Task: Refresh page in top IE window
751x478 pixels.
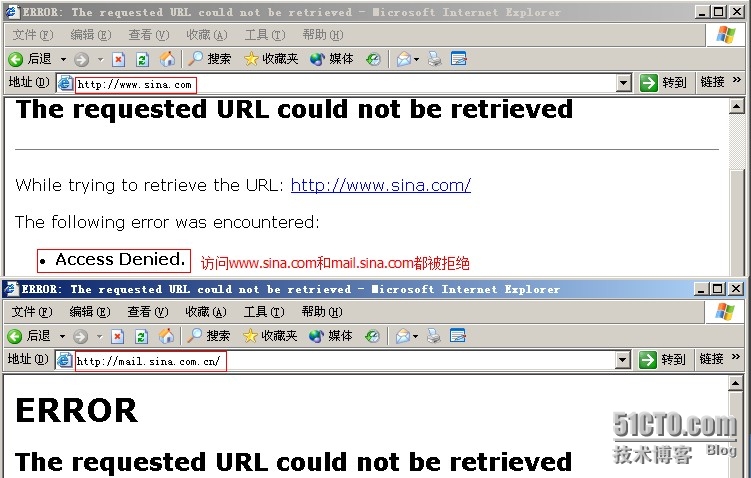Action: click(x=142, y=59)
